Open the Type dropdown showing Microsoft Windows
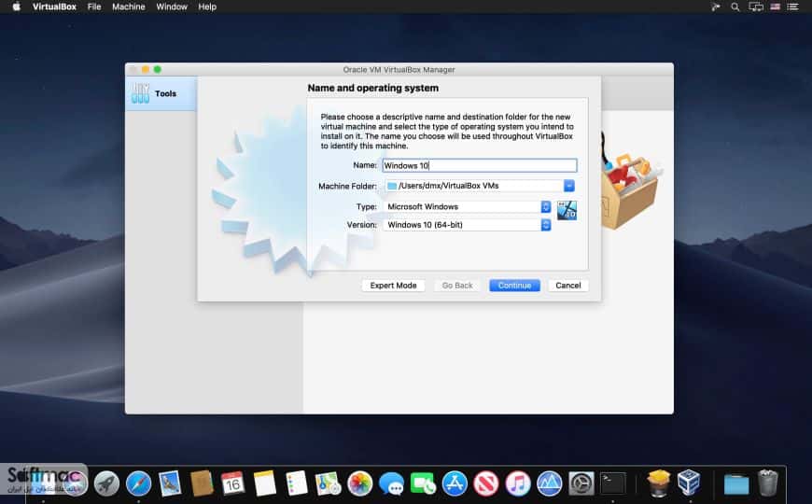The height and width of the screenshot is (504, 812). pyautogui.click(x=468, y=206)
